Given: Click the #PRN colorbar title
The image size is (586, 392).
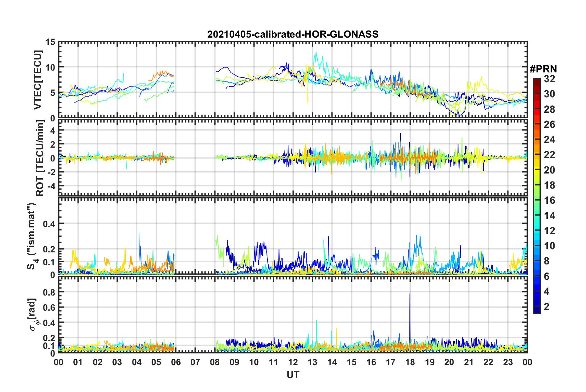Looking at the screenshot, I should click(543, 69).
